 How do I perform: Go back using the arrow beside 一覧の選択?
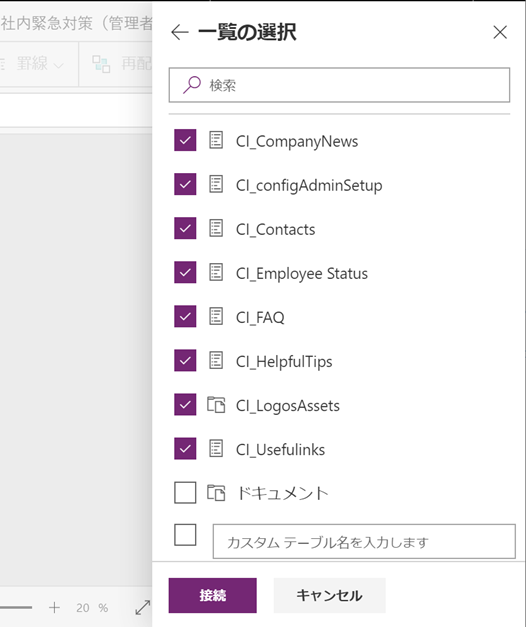[x=180, y=32]
